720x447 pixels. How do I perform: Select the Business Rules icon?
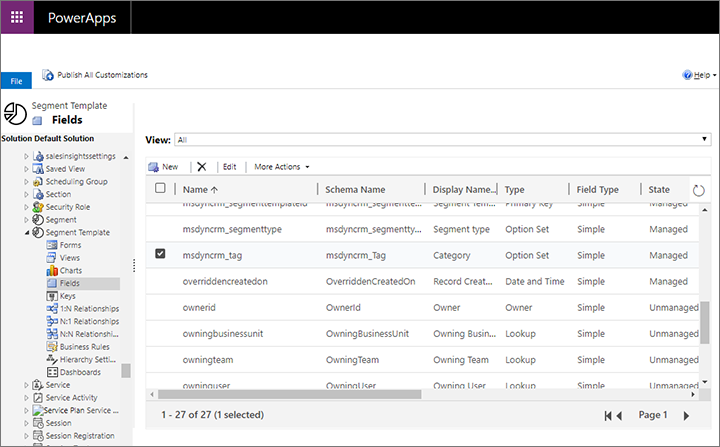[52, 347]
